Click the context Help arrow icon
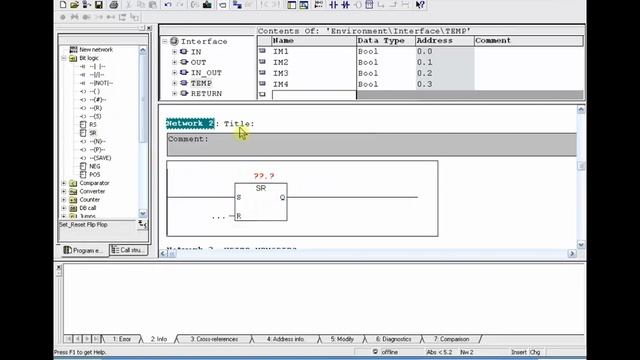640x360 pixels. tap(420, 5)
